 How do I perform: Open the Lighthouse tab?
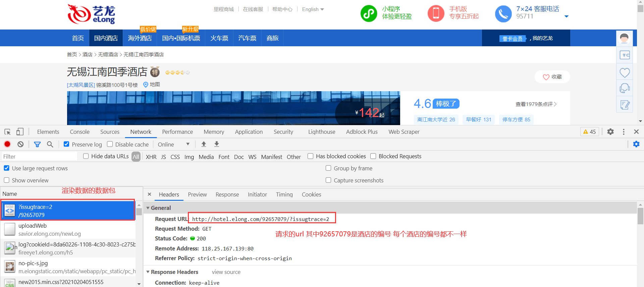pyautogui.click(x=322, y=132)
